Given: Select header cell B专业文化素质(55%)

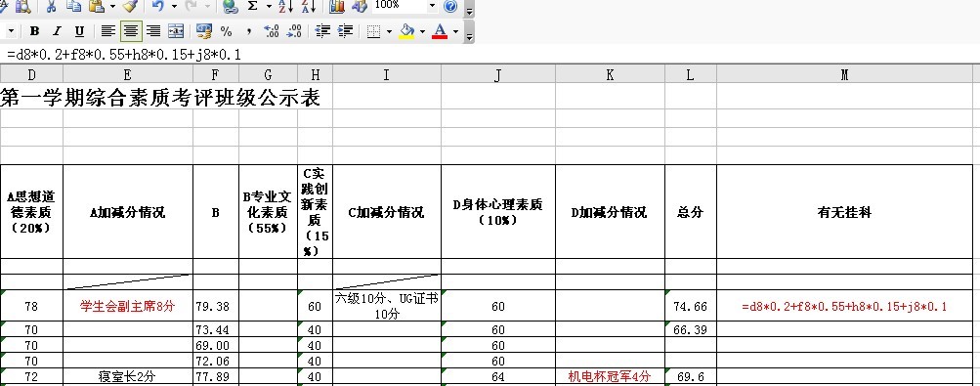Looking at the screenshot, I should point(268,212).
